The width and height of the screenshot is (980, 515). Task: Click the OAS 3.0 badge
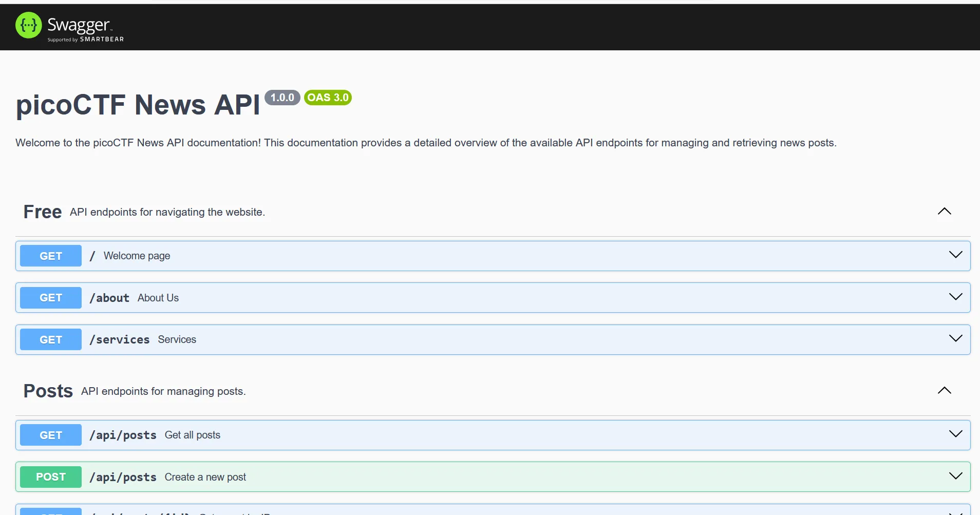[328, 98]
